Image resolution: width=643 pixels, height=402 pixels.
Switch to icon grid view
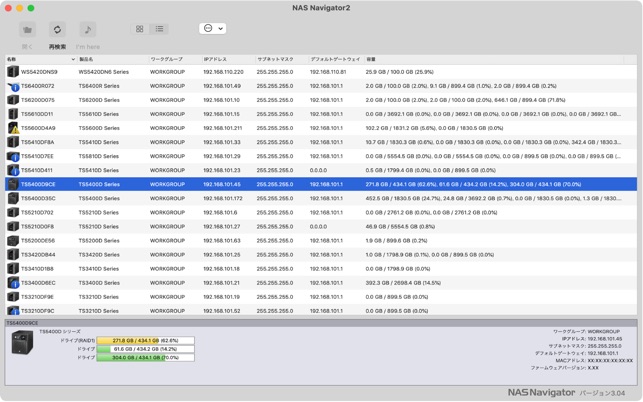(139, 29)
